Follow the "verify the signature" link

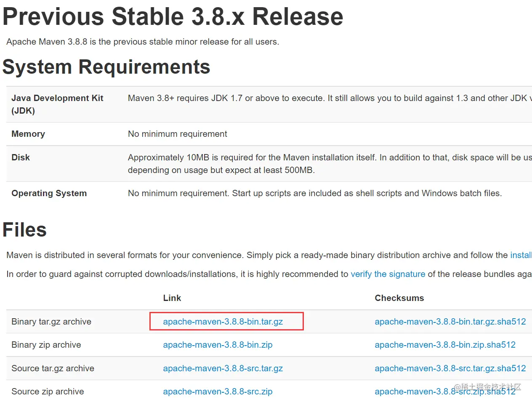pyautogui.click(x=388, y=274)
